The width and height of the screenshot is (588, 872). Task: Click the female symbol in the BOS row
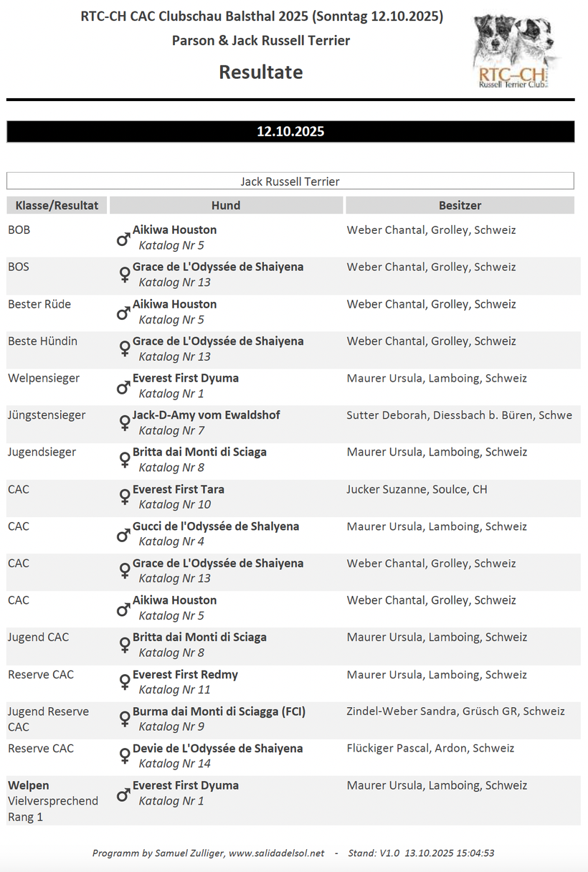(x=124, y=275)
